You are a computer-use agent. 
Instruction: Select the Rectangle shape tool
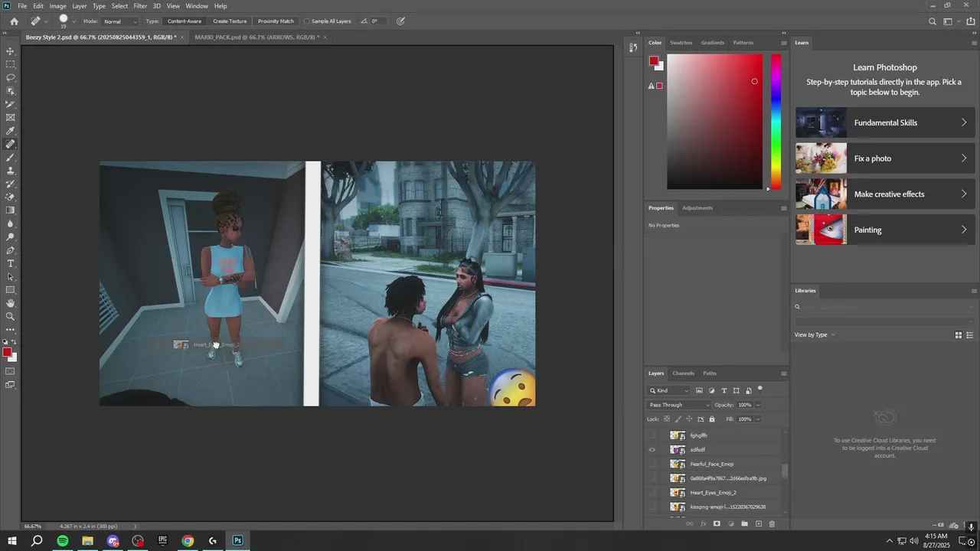[x=11, y=290]
